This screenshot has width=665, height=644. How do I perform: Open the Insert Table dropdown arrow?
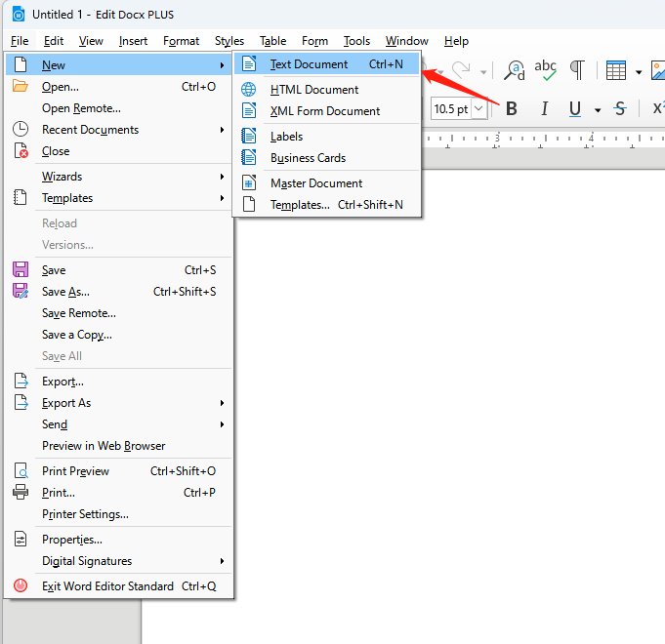coord(639,72)
